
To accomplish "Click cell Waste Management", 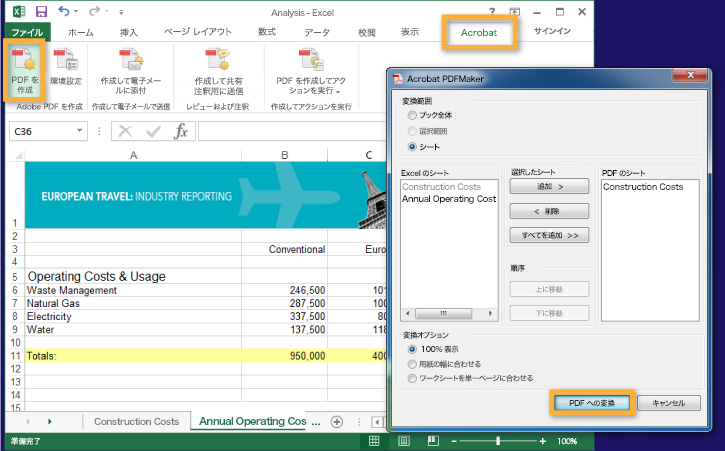I will tap(133, 290).
